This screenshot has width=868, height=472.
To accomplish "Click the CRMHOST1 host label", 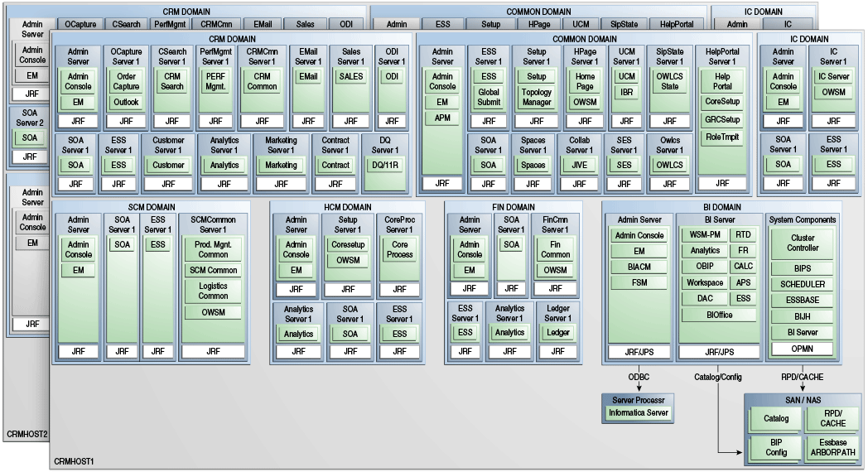I will pos(74,461).
